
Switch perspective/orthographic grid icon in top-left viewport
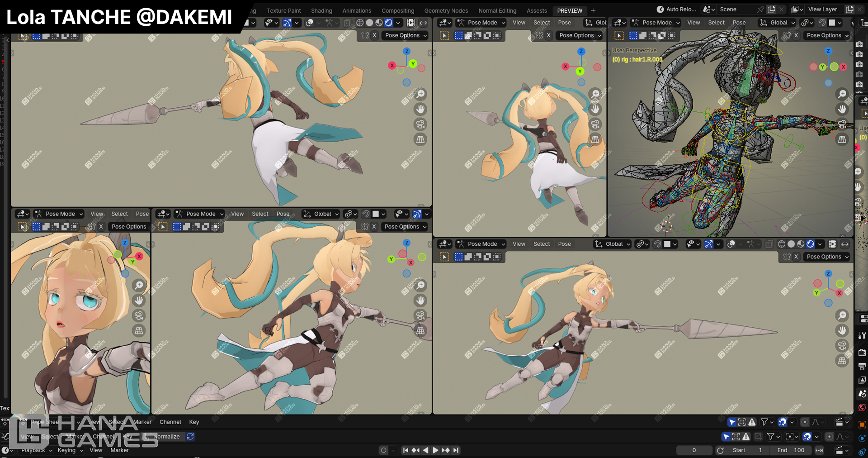click(420, 139)
